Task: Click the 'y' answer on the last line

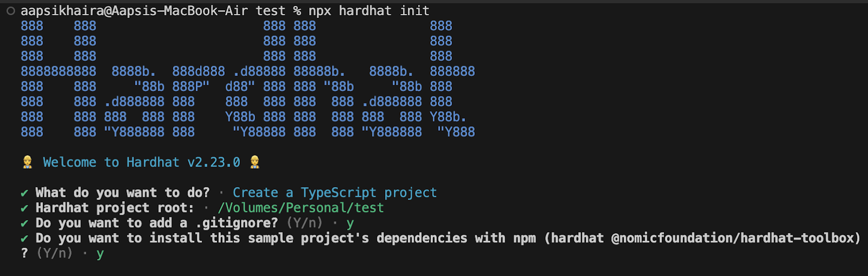Action: [100, 254]
